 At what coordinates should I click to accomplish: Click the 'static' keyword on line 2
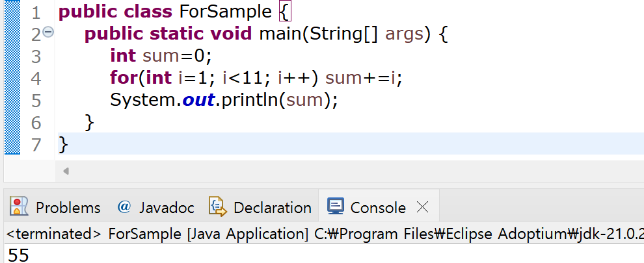coord(177,34)
